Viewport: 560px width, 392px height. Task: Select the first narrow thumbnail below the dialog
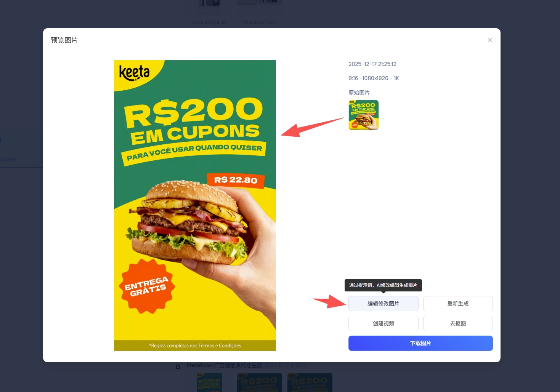point(209,382)
